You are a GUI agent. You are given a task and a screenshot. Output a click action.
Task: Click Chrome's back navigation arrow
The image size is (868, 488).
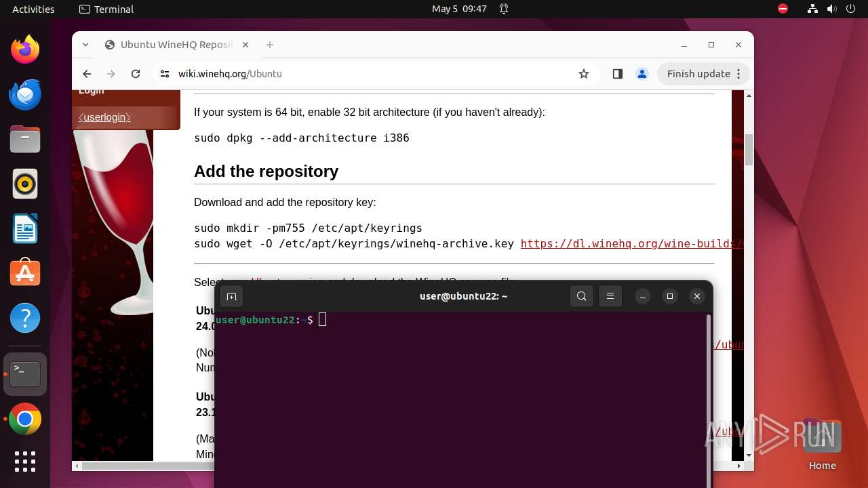[x=87, y=74]
